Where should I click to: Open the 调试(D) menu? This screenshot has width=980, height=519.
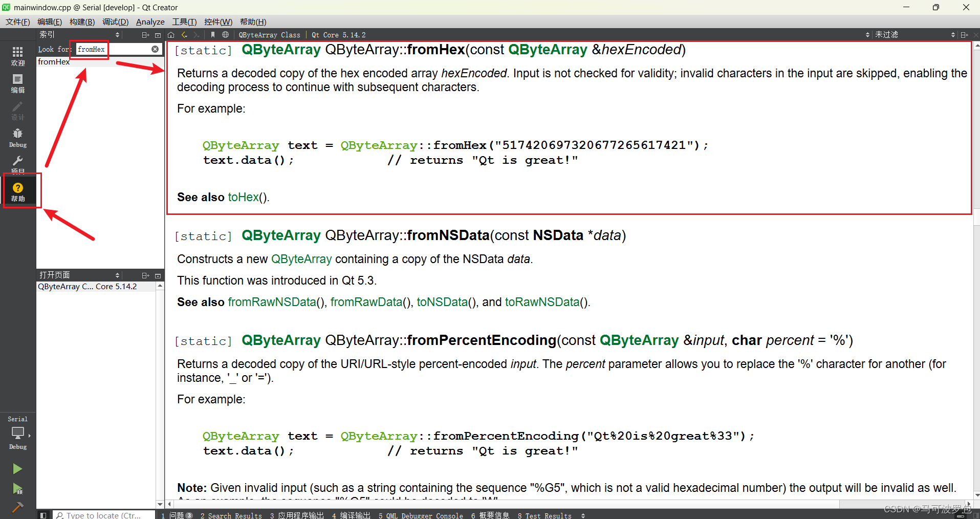[115, 21]
